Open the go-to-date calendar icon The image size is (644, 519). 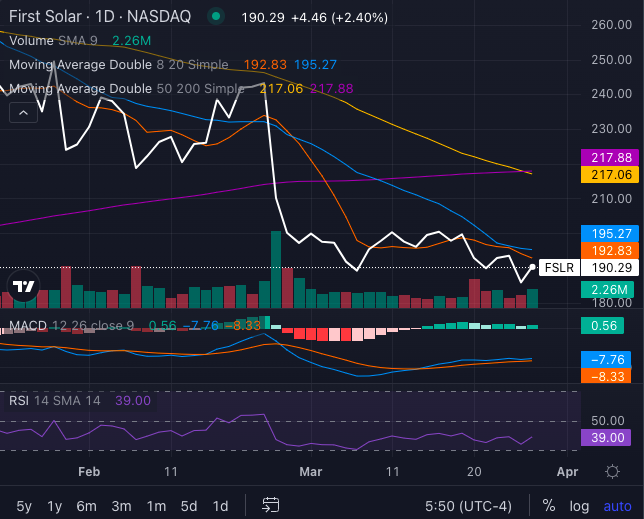pos(271,505)
